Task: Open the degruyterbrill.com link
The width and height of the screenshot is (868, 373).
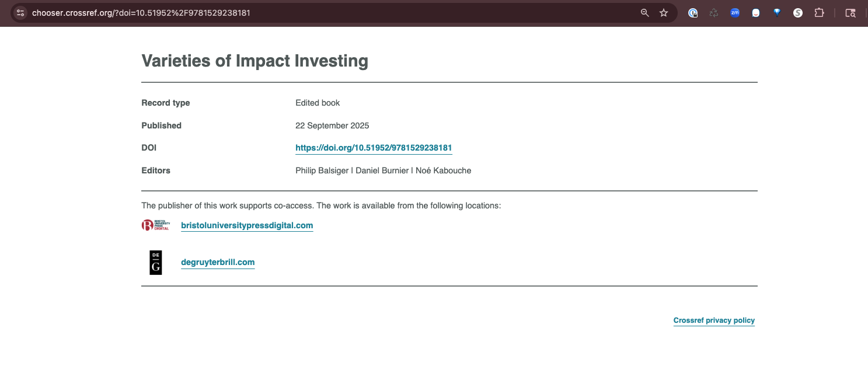Action: tap(218, 262)
